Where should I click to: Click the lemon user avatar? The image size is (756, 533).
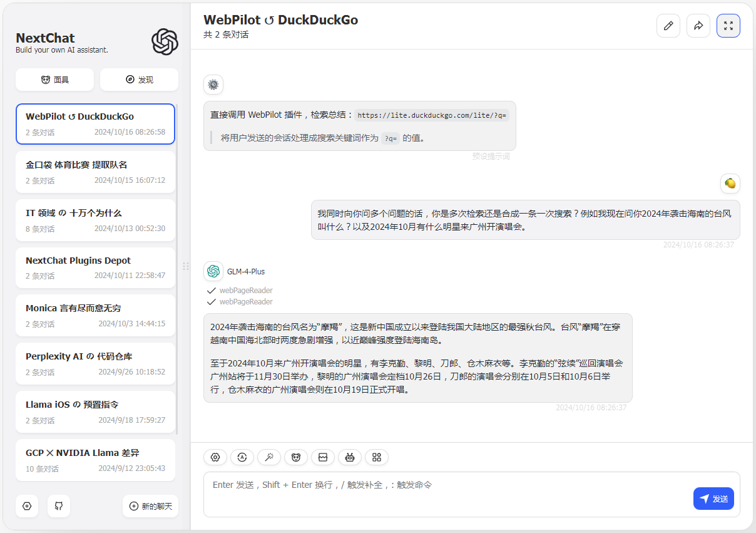(730, 184)
